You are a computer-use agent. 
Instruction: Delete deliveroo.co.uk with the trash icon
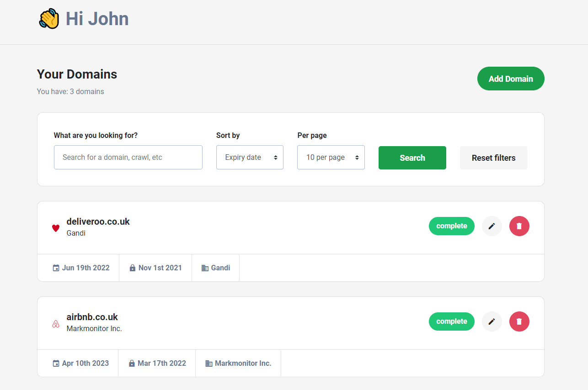pos(519,226)
